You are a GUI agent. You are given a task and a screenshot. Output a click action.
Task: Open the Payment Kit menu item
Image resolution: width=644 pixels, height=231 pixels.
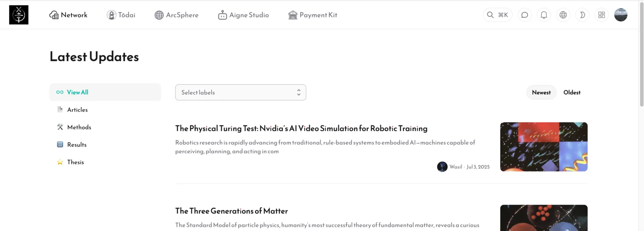tap(313, 15)
